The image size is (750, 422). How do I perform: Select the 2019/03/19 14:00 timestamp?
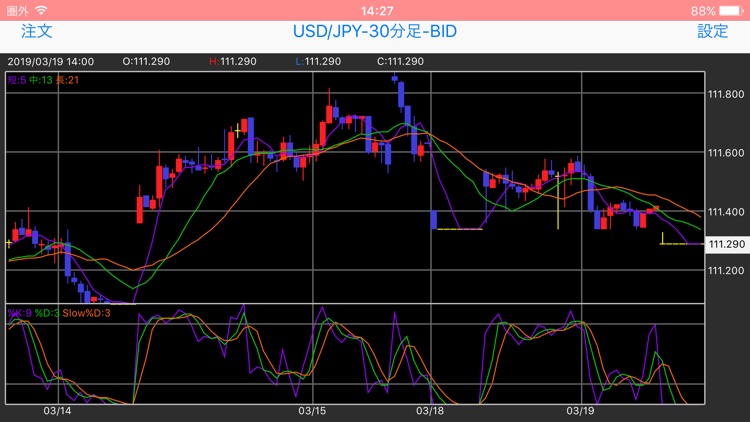[51, 61]
